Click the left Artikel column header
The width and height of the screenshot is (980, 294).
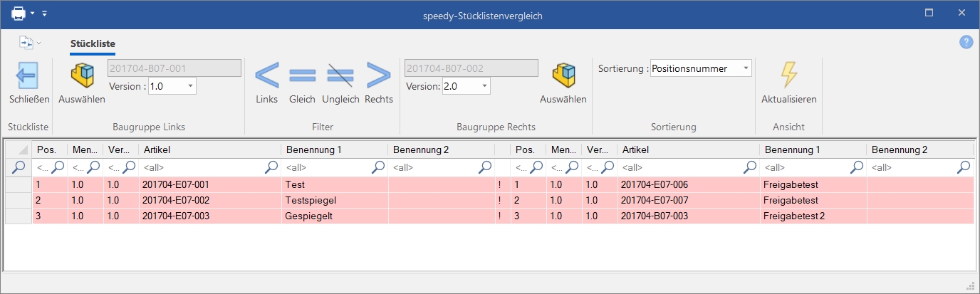209,149
